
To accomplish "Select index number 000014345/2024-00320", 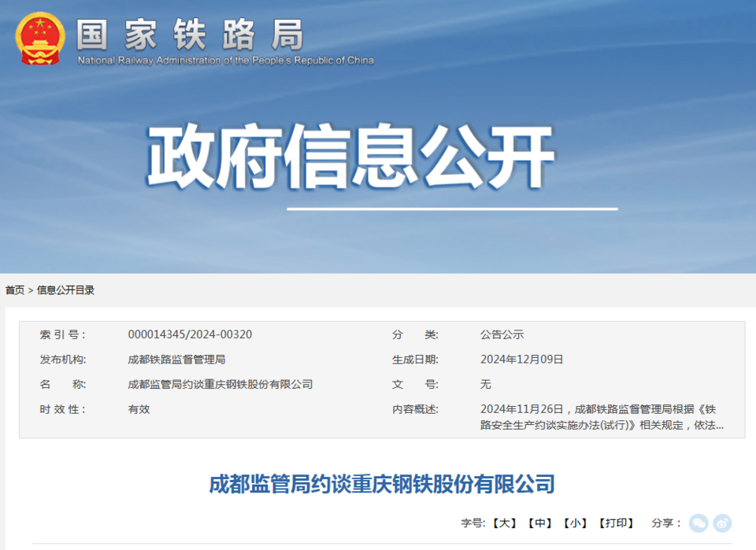I will pyautogui.click(x=190, y=334).
